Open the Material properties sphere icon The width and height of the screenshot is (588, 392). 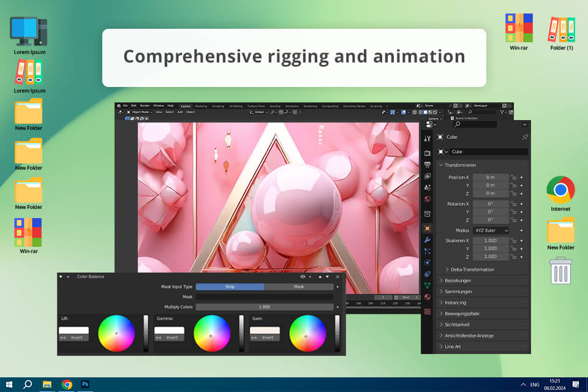coord(427,297)
